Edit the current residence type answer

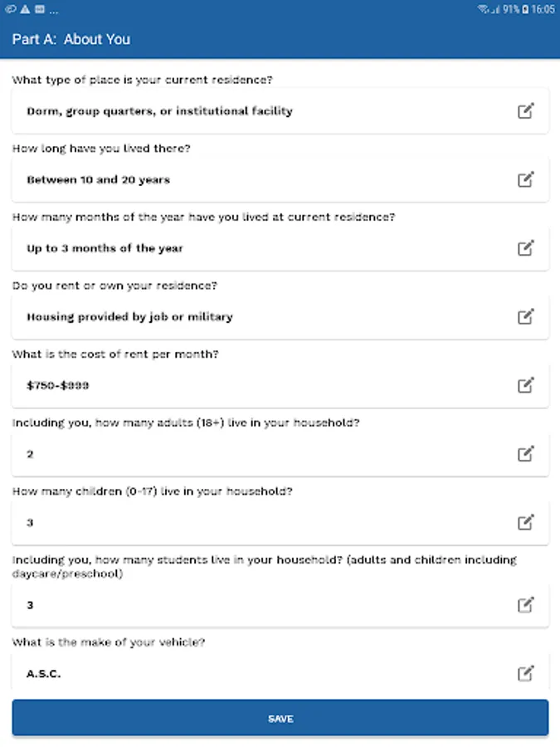[526, 111]
